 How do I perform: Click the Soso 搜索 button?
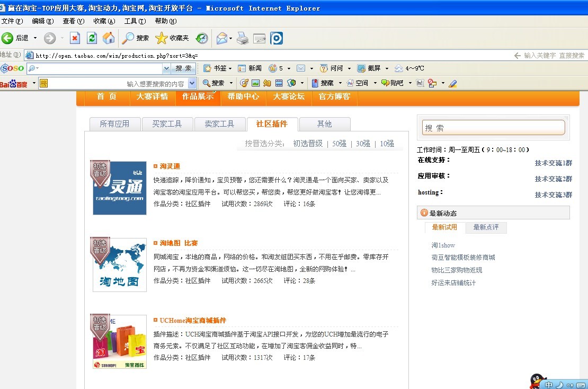(184, 68)
